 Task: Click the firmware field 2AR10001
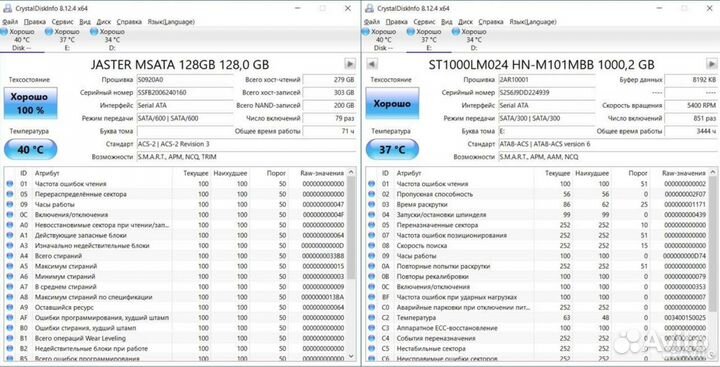[x=547, y=79]
